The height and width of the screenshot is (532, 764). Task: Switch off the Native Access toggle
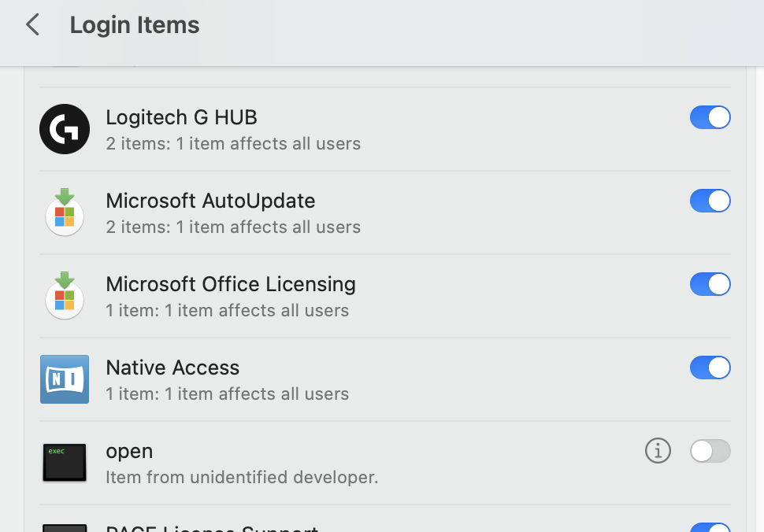710,368
